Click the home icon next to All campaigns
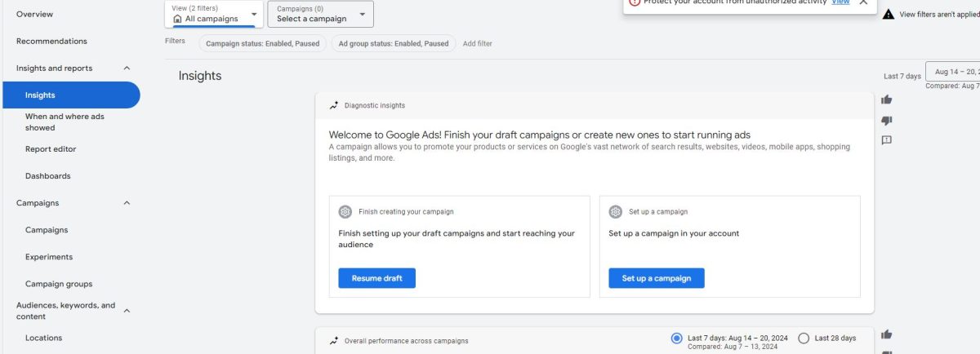The width and height of the screenshot is (980, 354). click(177, 19)
